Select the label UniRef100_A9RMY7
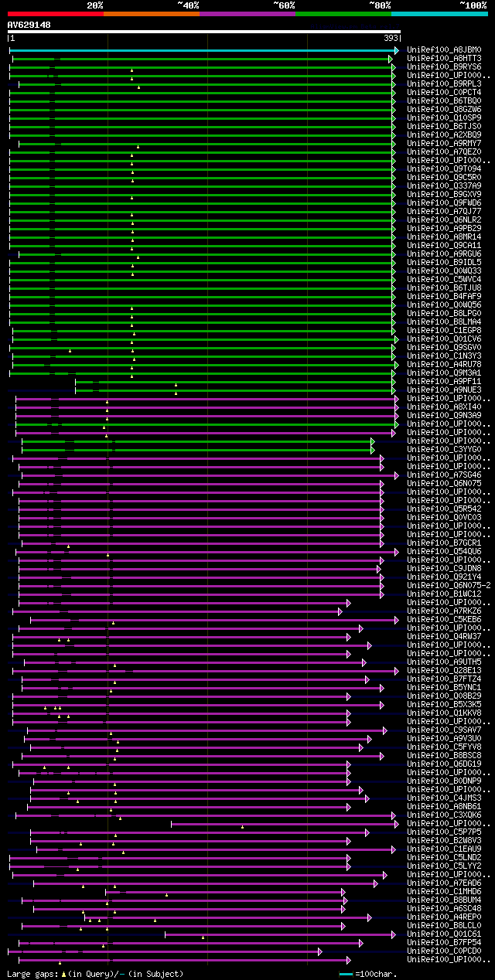Viewport: 495px width, 980px height. tap(445, 144)
